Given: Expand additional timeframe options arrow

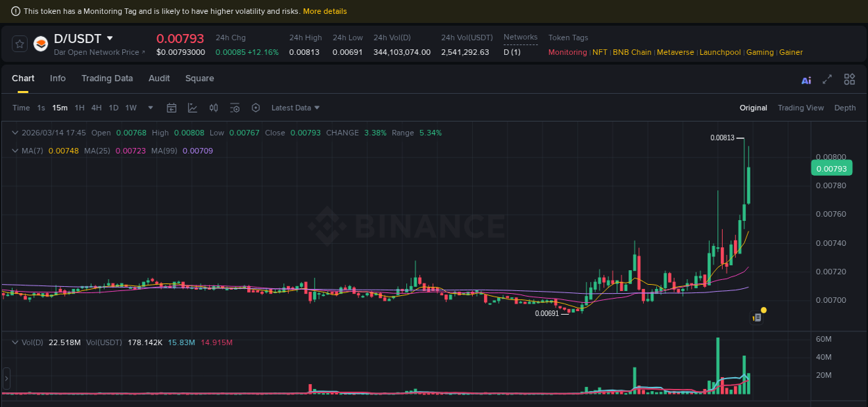Looking at the screenshot, I should 150,108.
